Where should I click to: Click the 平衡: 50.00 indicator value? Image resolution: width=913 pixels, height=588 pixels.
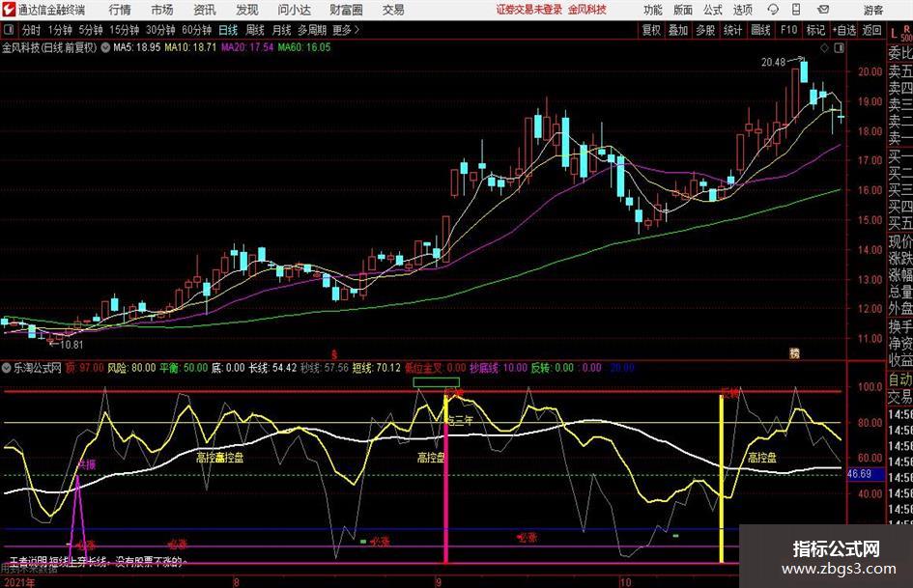[x=184, y=367]
